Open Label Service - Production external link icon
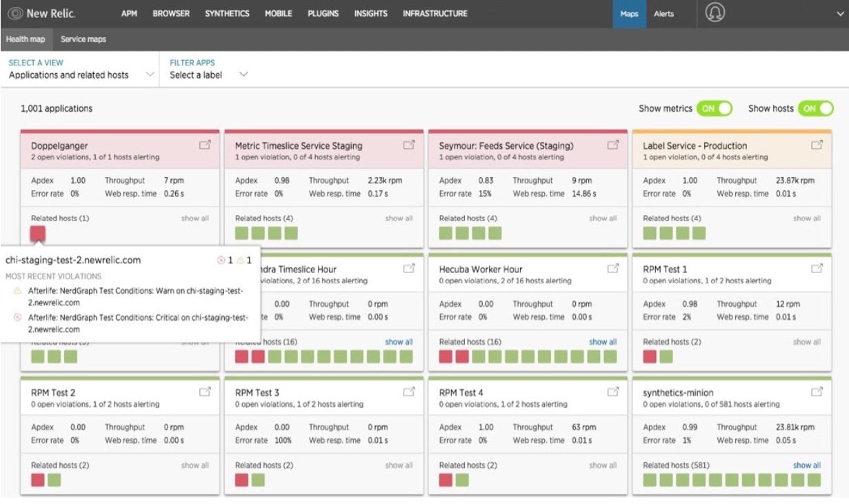The height and width of the screenshot is (504, 849). click(x=817, y=145)
